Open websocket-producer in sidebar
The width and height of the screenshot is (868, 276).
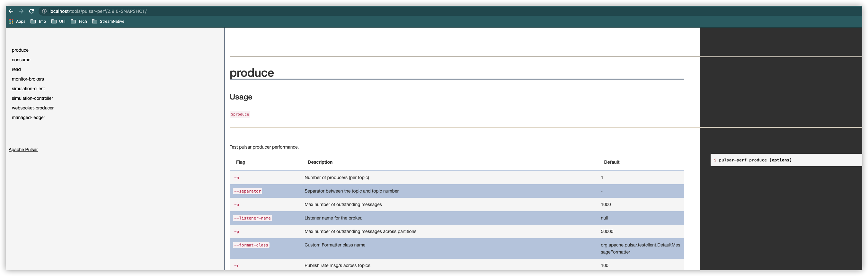33,108
